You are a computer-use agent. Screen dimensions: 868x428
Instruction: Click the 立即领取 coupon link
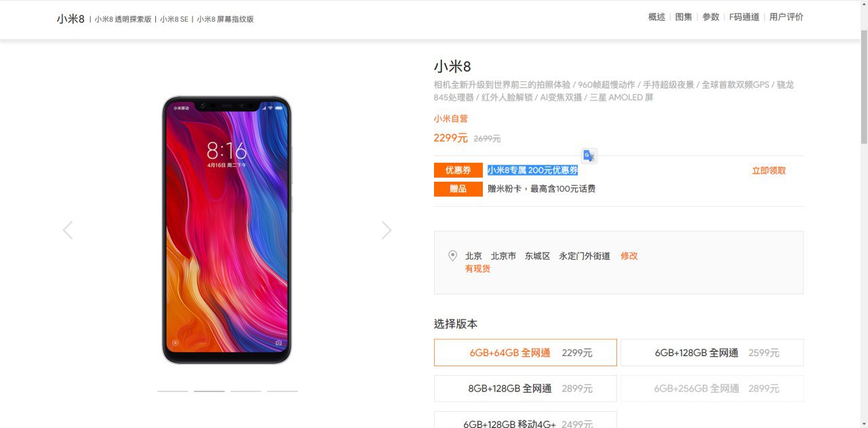click(769, 171)
